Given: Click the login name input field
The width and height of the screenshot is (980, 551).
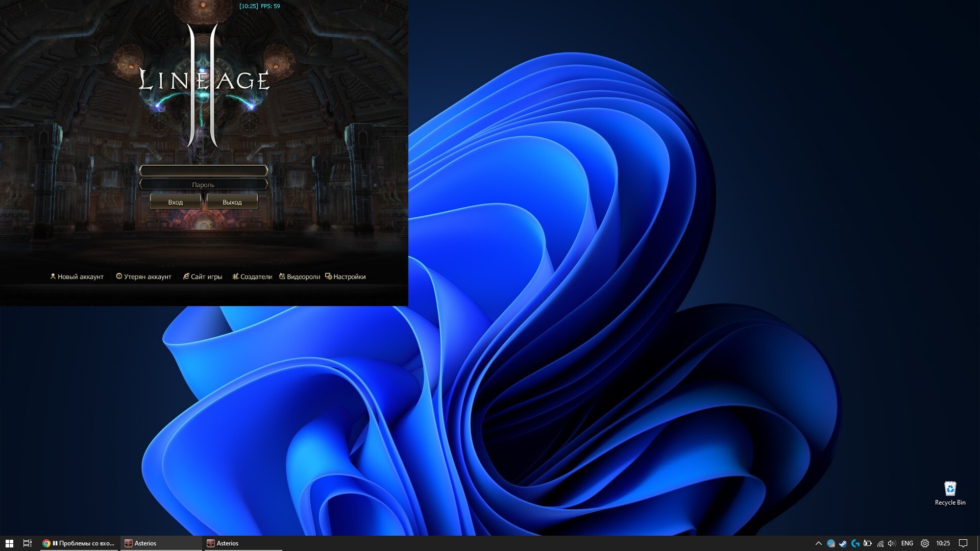Looking at the screenshot, I should point(204,170).
